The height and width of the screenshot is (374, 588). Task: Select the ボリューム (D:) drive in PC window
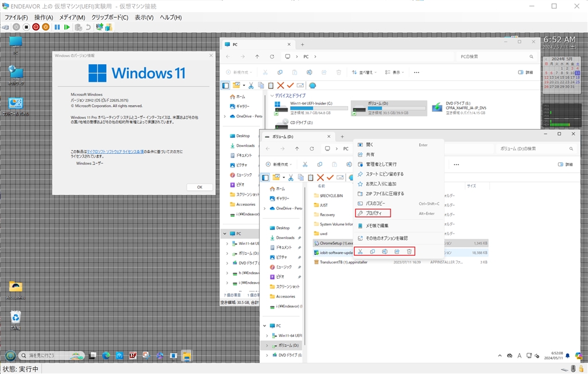click(389, 108)
